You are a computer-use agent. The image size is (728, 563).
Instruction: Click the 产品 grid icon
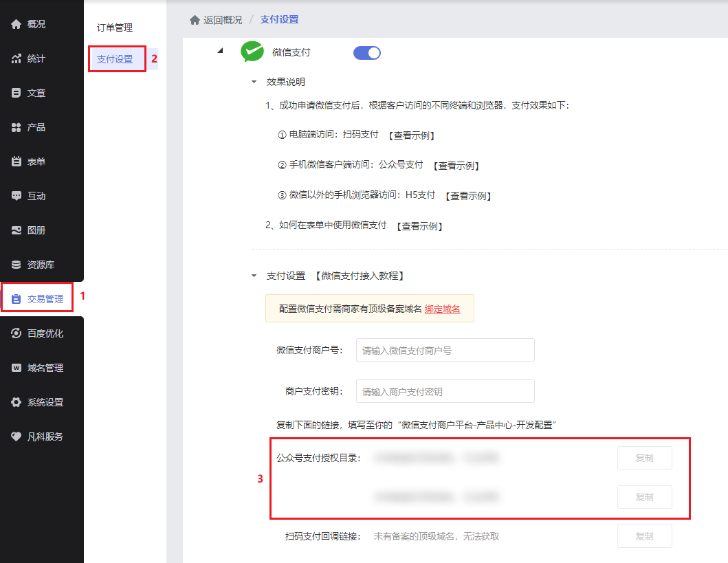coord(16,127)
